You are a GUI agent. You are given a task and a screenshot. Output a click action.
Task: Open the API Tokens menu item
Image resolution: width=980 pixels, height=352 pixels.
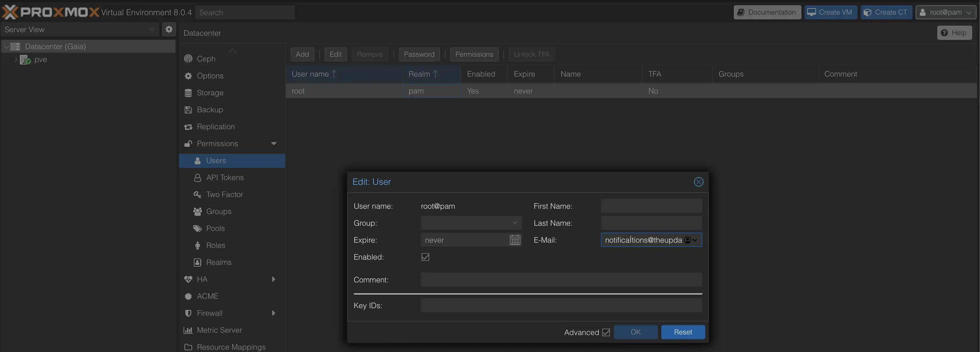[232, 178]
